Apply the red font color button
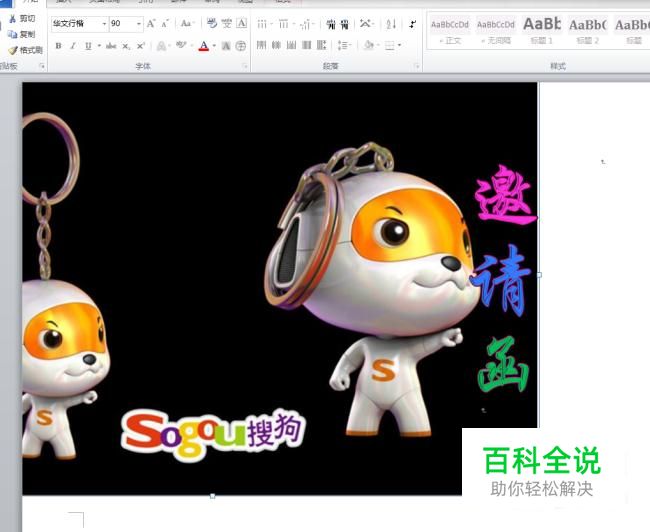The image size is (650, 532). [204, 46]
